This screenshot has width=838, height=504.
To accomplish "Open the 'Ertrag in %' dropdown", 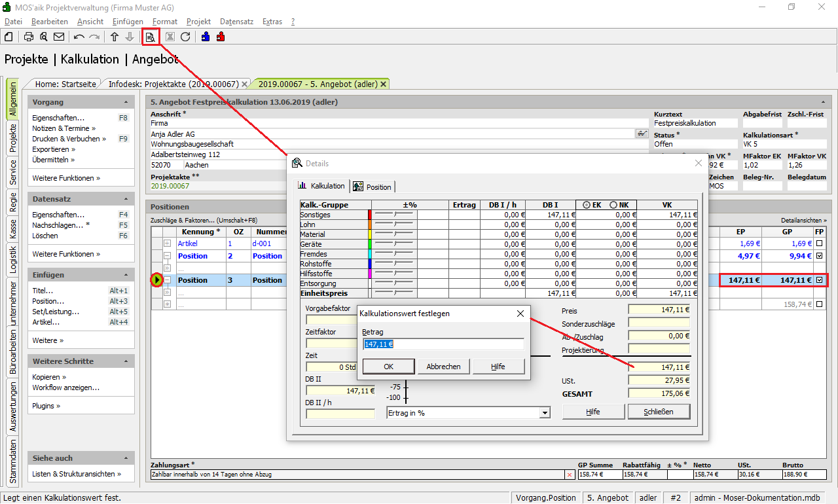I will point(544,412).
